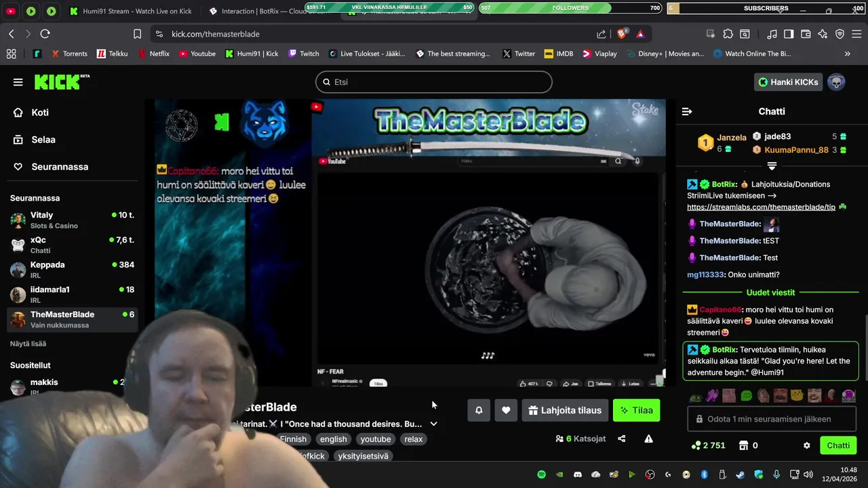Open Vitaly followed channel
Screen dimensions: 868x488
click(72, 220)
